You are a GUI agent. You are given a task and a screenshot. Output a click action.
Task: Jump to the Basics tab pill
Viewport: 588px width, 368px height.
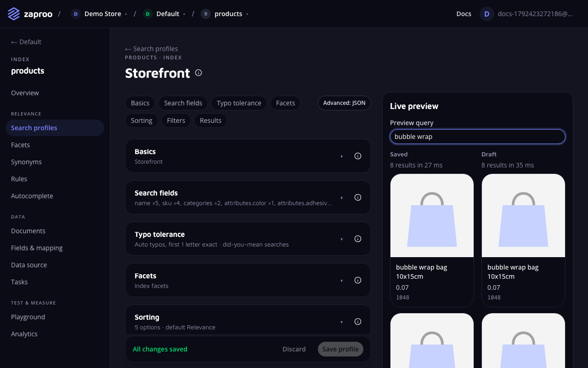click(x=140, y=103)
